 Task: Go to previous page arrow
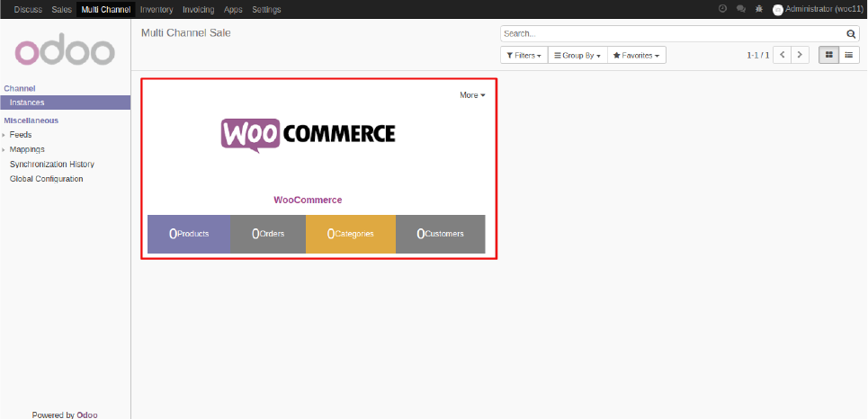click(783, 56)
